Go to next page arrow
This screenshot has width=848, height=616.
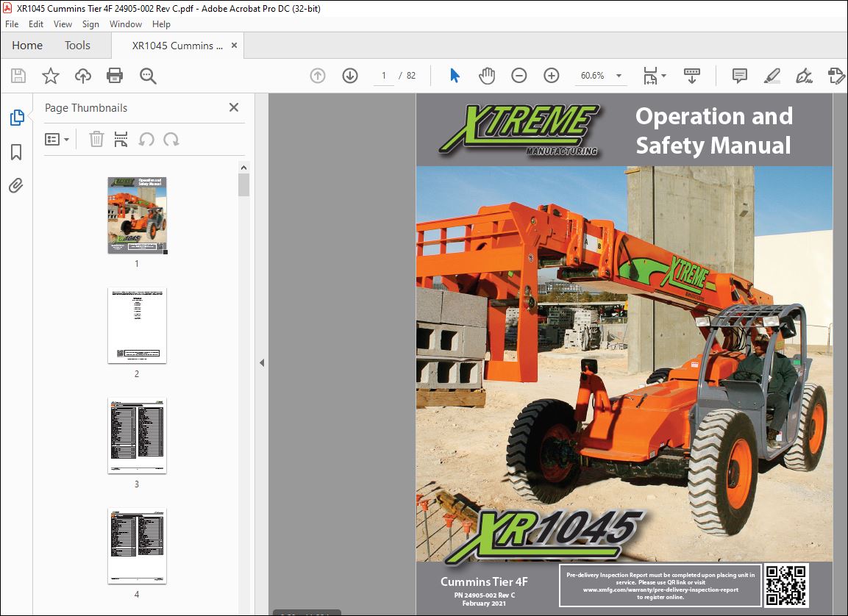[350, 76]
